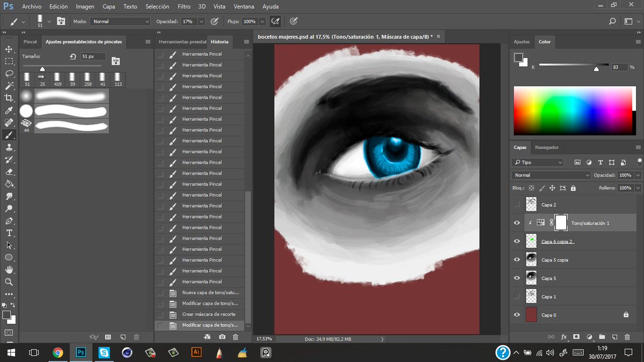
Task: Open the Capa menu
Action: pos(109,6)
